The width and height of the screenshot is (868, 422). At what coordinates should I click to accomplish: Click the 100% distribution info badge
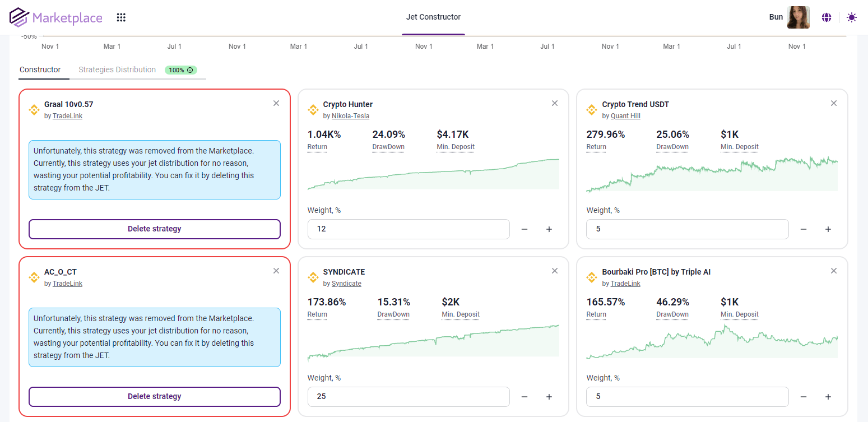[x=181, y=70]
